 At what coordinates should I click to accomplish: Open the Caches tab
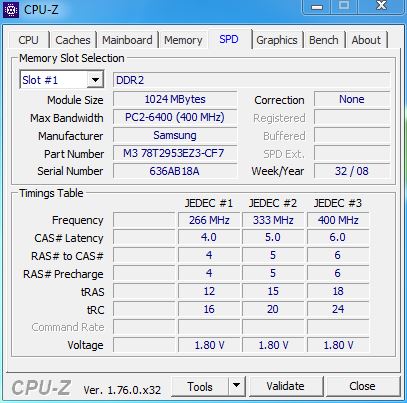click(73, 40)
